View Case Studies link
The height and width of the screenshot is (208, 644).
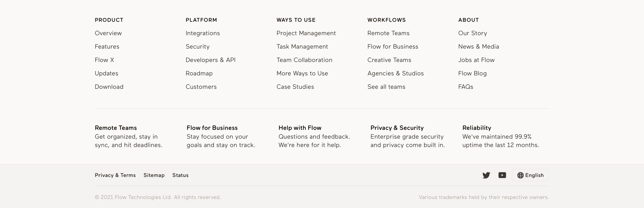pos(295,87)
